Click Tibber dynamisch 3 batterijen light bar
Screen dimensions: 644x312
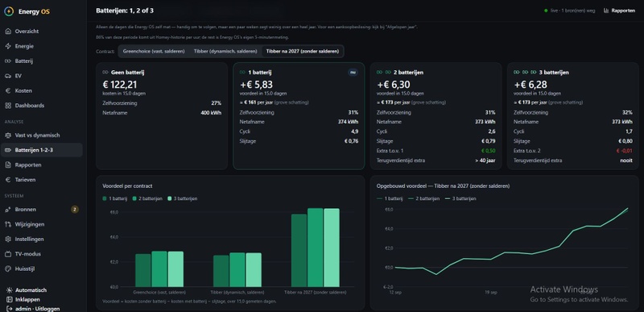[254, 269]
